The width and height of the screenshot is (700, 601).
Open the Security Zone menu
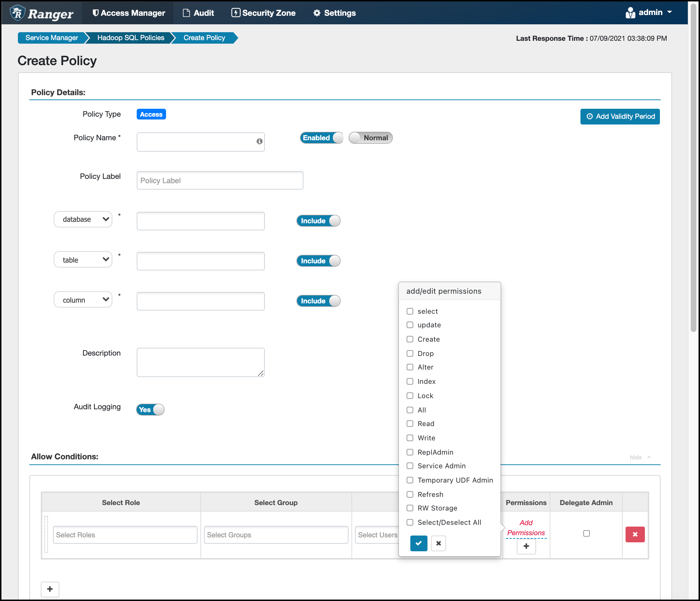263,13
